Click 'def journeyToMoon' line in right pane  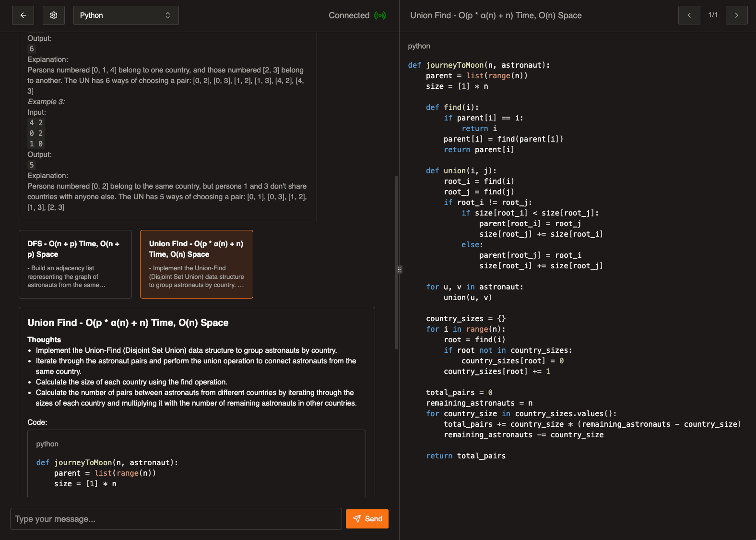point(479,65)
